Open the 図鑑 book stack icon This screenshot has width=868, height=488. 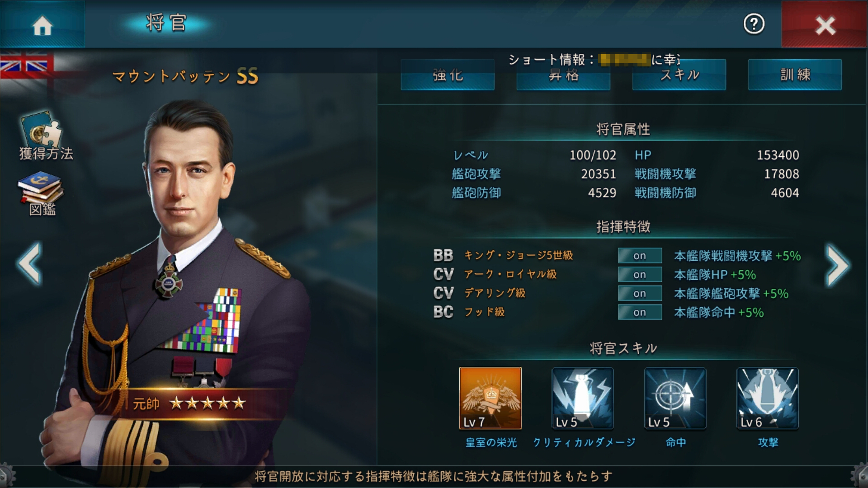(x=41, y=187)
